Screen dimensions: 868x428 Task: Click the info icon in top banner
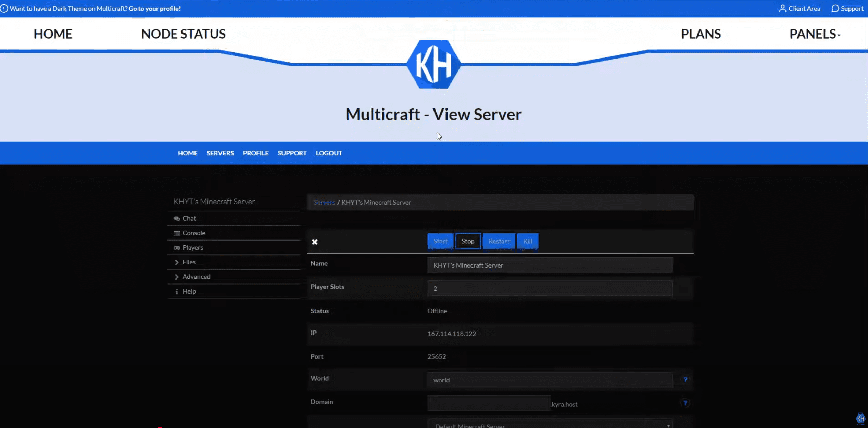[4, 9]
